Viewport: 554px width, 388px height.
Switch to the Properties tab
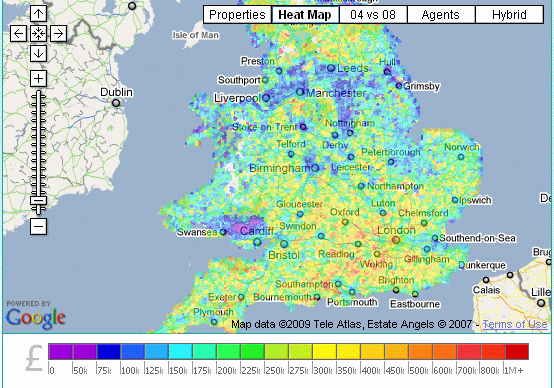tap(237, 15)
